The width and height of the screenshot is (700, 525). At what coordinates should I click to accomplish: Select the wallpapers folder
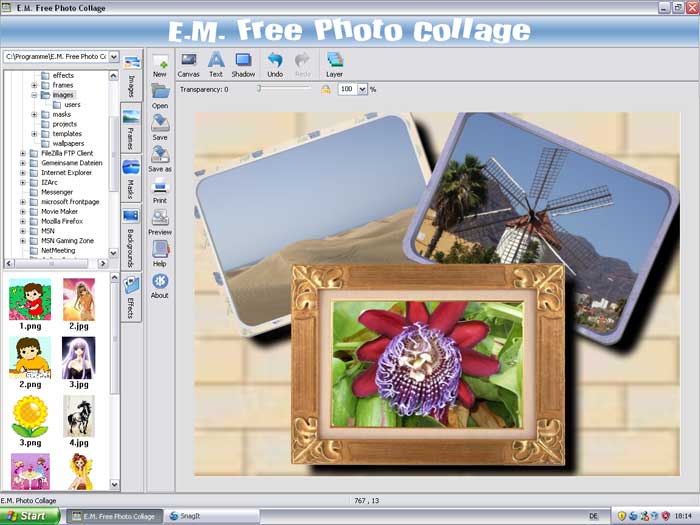(68, 143)
